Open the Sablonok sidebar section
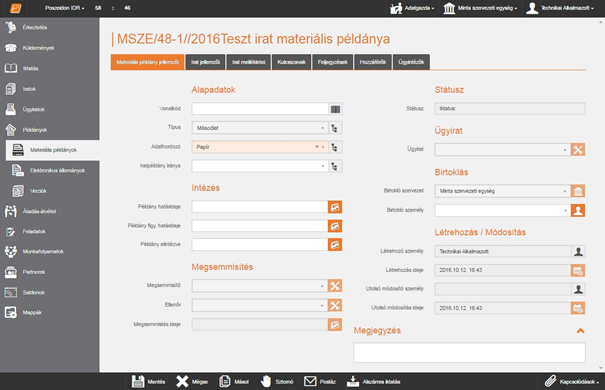 coord(49,292)
